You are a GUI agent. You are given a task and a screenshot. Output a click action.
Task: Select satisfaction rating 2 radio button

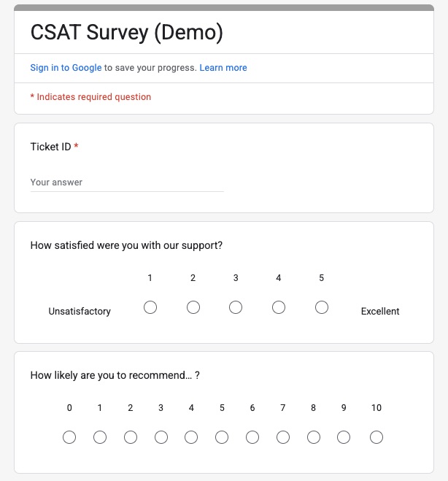click(x=193, y=307)
